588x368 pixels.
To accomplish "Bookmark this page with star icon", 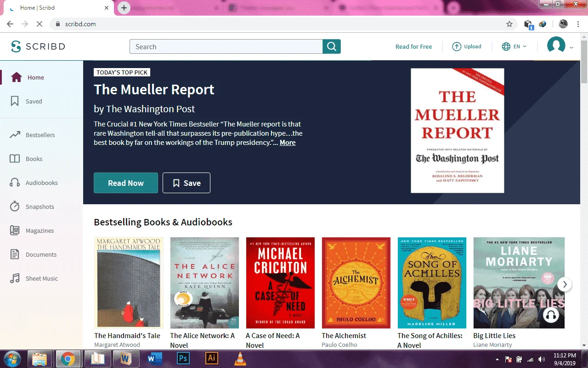I will click(509, 24).
